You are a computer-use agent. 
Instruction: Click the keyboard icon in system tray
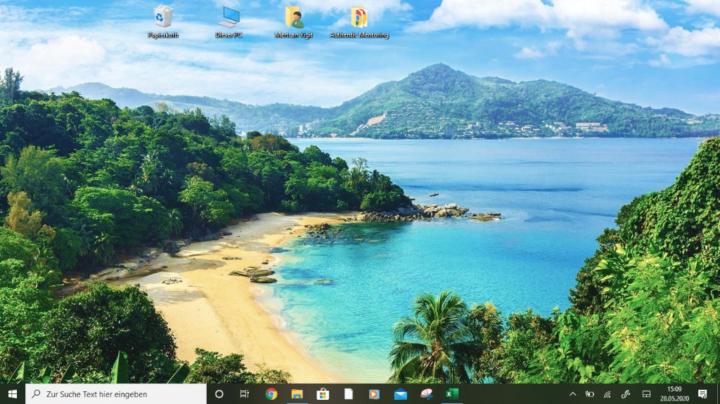pyautogui.click(x=646, y=394)
